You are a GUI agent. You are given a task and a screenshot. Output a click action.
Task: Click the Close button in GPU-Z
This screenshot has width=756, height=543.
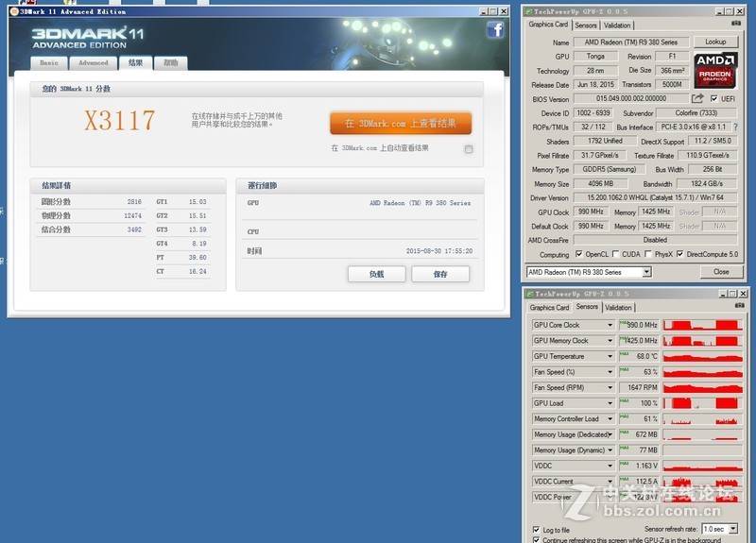pyautogui.click(x=721, y=272)
